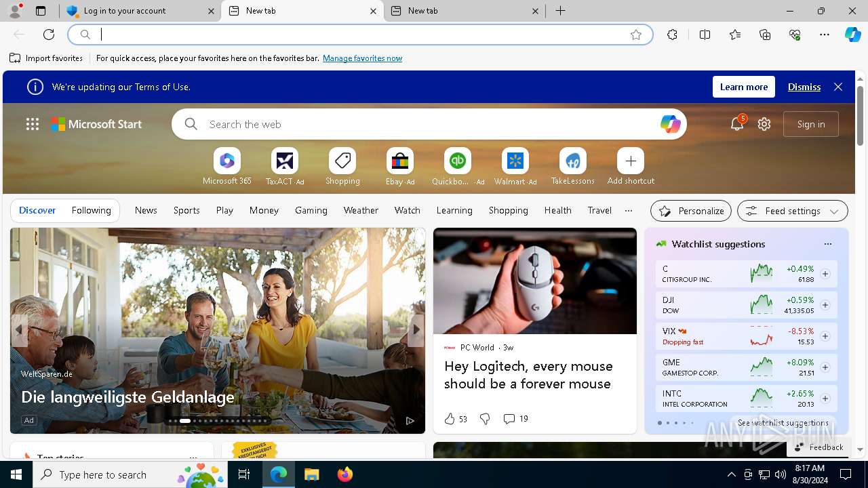Viewport: 868px width, 488px height.
Task: Open page settings gear icon
Action: (x=764, y=124)
